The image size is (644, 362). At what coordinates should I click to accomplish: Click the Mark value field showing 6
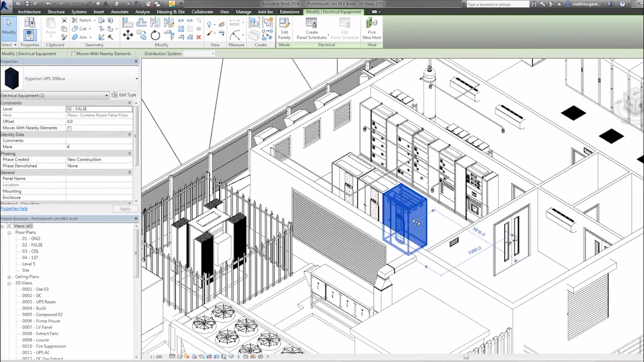[99, 147]
